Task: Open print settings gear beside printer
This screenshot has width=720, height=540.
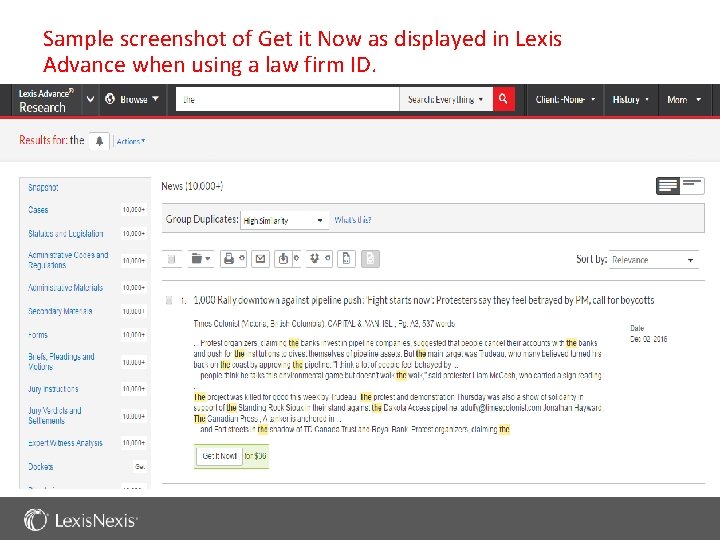Action: point(242,259)
